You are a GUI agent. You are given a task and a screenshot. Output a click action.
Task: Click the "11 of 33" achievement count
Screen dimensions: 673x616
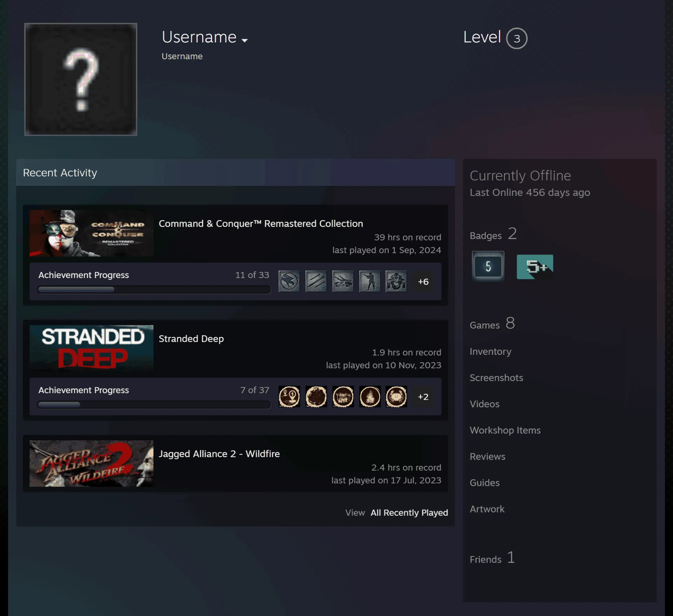252,275
